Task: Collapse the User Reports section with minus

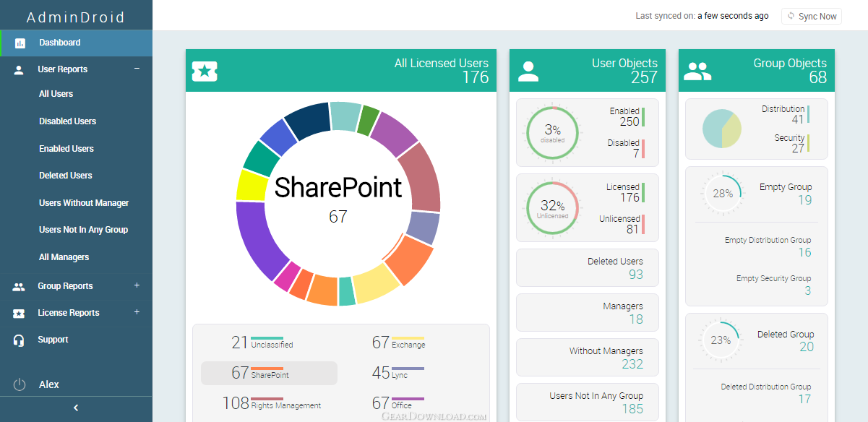Action: click(x=137, y=69)
